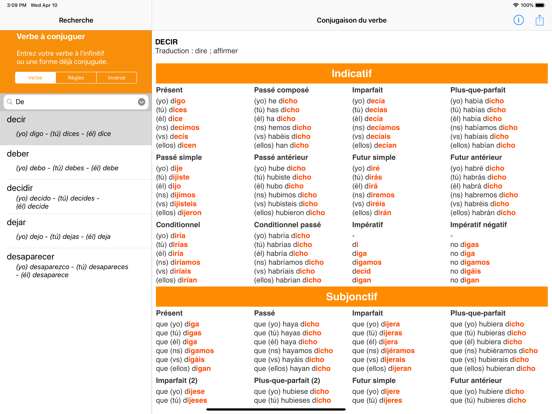Viewport: 552px width, 414px height.
Task: Focus the search field containing 'De'
Action: coord(76,102)
